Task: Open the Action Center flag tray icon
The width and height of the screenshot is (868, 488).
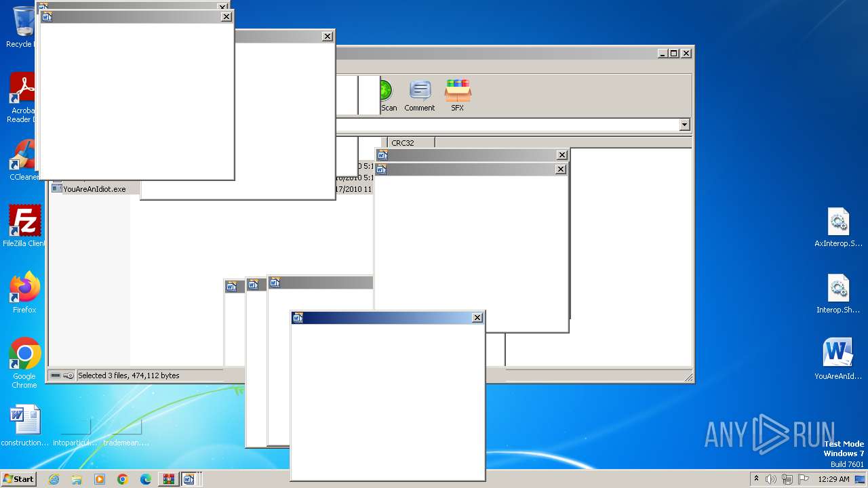Action: pyautogui.click(x=804, y=479)
